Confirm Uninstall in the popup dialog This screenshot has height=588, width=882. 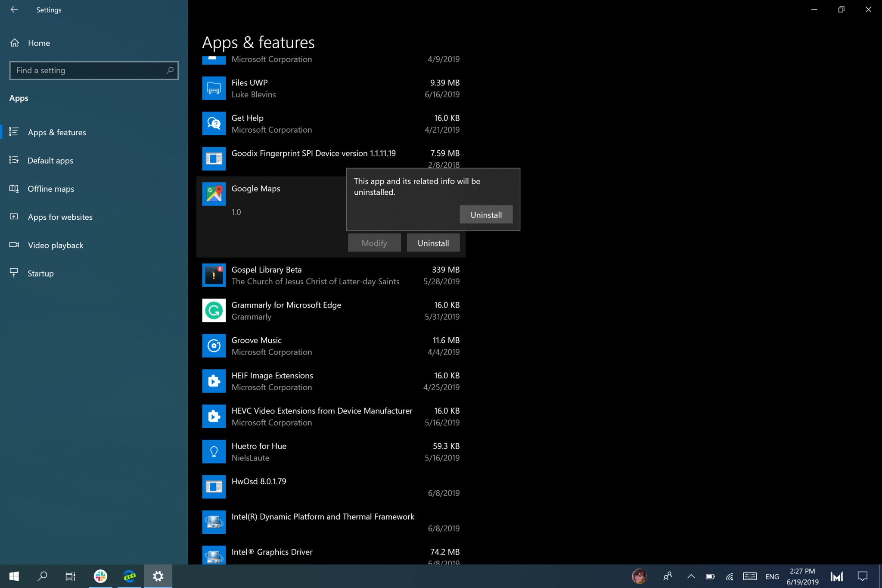(x=486, y=215)
